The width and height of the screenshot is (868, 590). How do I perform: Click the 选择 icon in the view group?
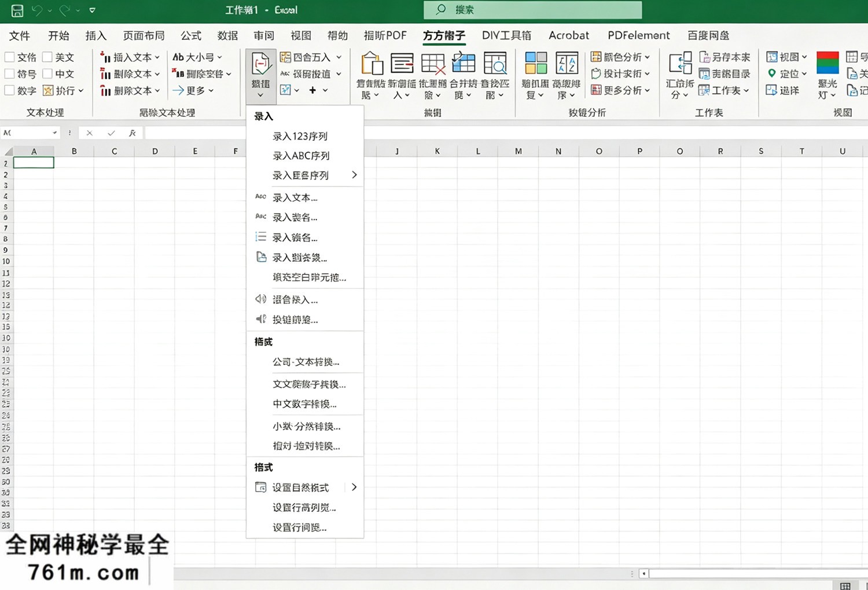click(771, 90)
